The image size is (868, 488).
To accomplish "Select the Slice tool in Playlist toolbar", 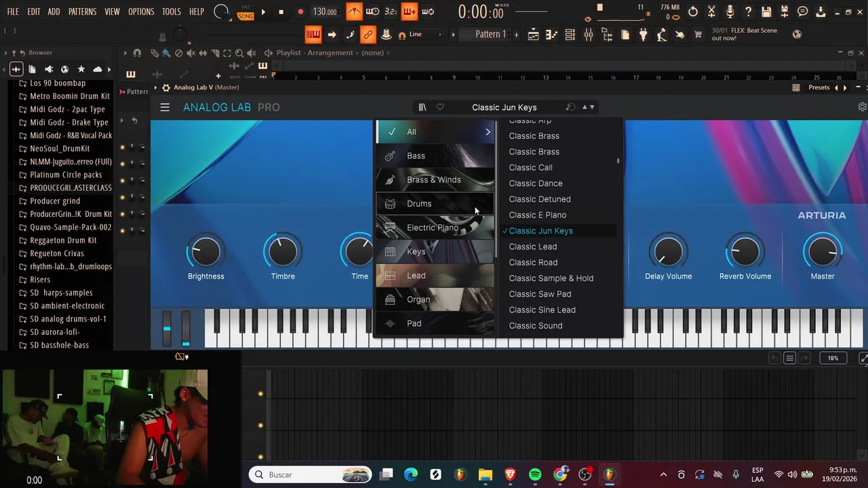I will 215,53.
